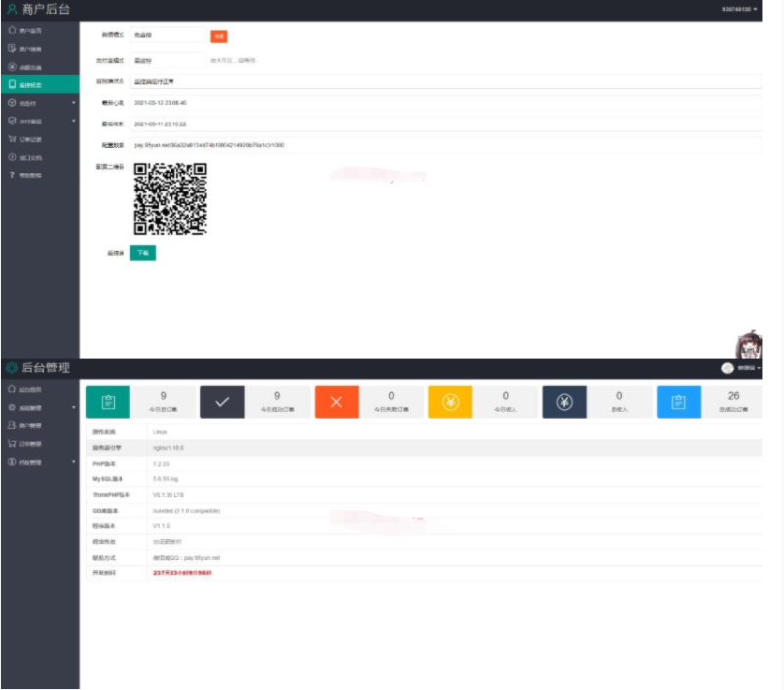Screen dimensions: 784x690
Task: Click the field showing 2021-03-12 date
Action: (x=446, y=103)
